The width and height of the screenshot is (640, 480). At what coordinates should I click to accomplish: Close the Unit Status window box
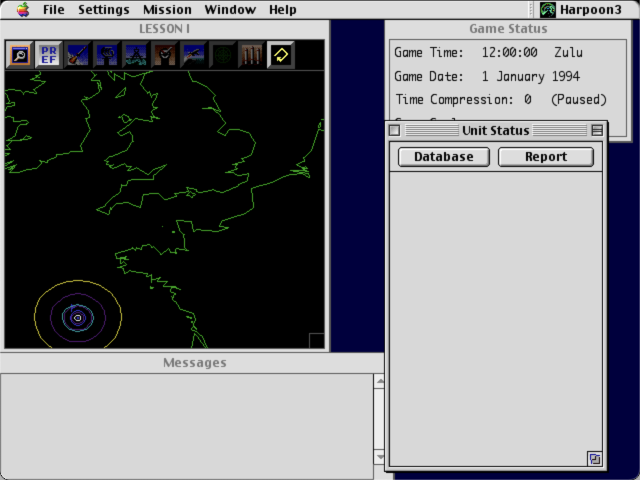(x=394, y=130)
